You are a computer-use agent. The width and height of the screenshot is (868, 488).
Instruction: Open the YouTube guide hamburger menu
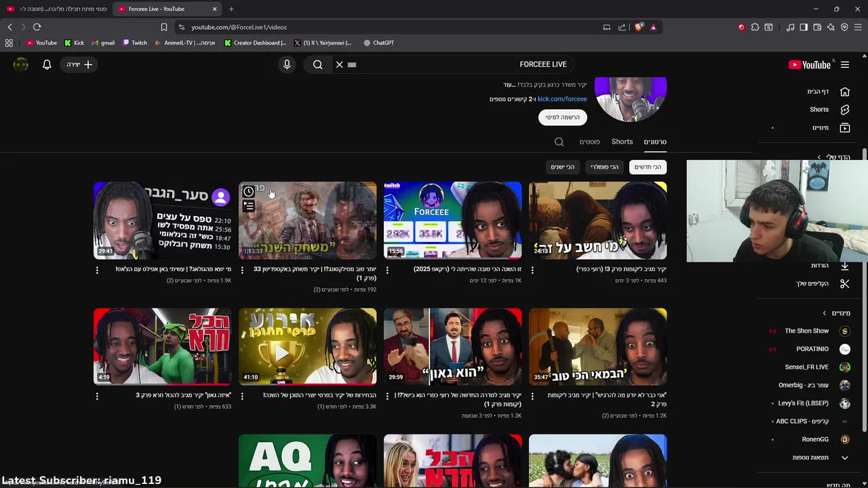(845, 65)
